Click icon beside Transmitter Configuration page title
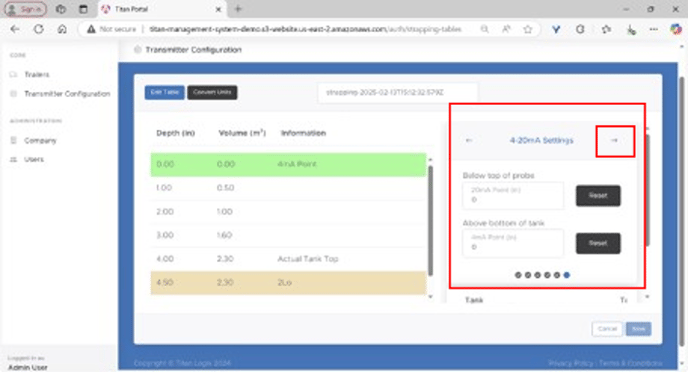The width and height of the screenshot is (688, 372). 137,50
